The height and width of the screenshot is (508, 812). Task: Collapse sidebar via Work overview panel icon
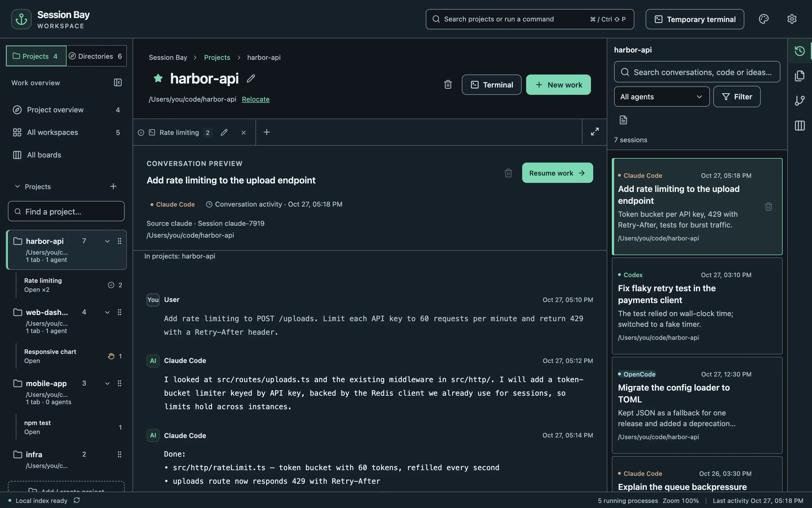[118, 83]
